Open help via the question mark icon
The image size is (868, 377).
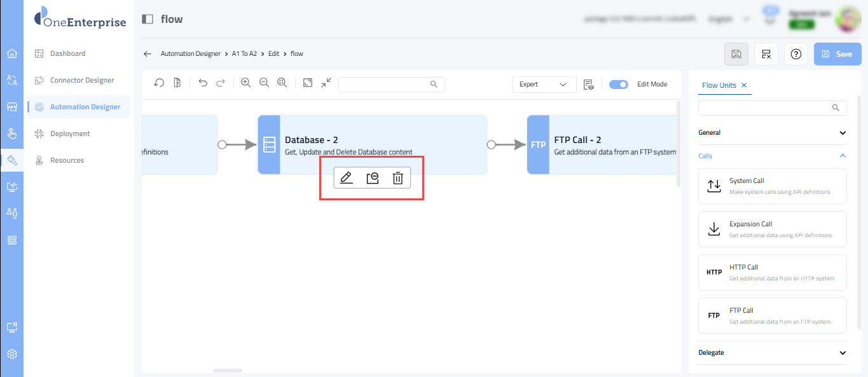click(x=796, y=54)
